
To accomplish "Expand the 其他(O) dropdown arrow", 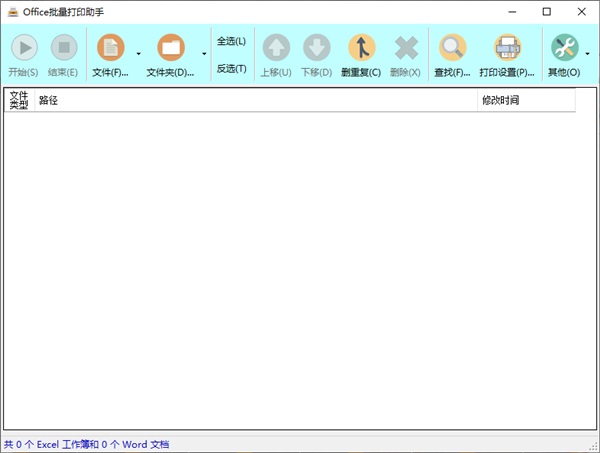I will click(588, 54).
